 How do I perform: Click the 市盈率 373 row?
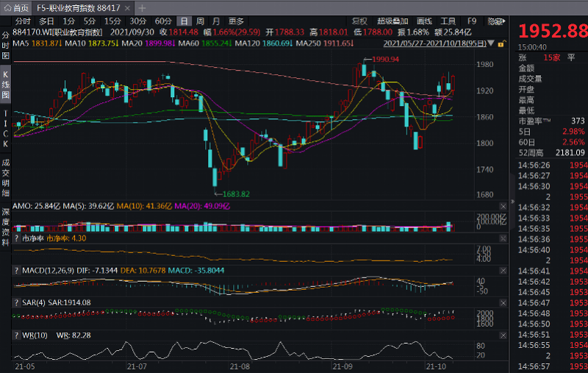coord(552,121)
